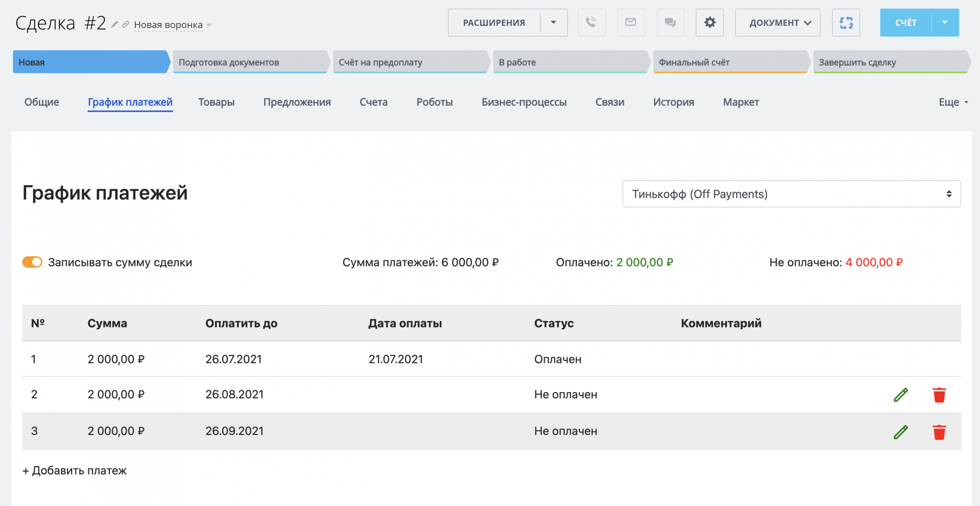Edit payment 2 with the green pencil icon
Screen dimensions: 980x506
coord(901,394)
